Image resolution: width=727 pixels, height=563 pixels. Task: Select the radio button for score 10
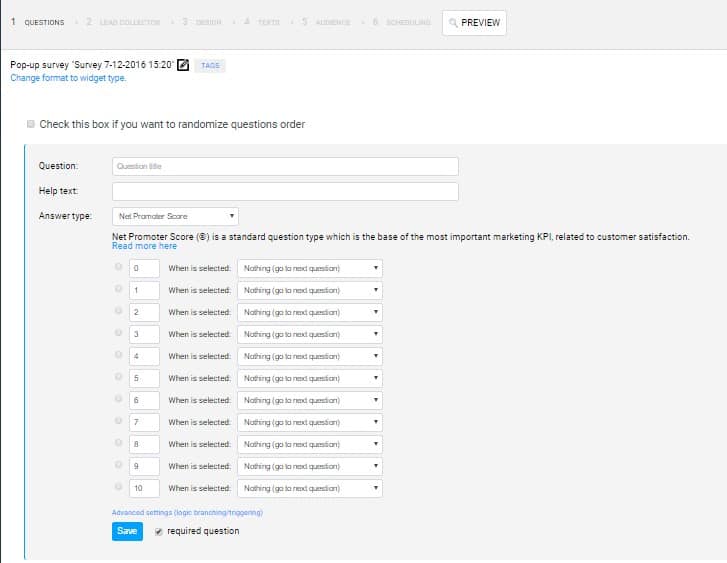click(x=119, y=488)
